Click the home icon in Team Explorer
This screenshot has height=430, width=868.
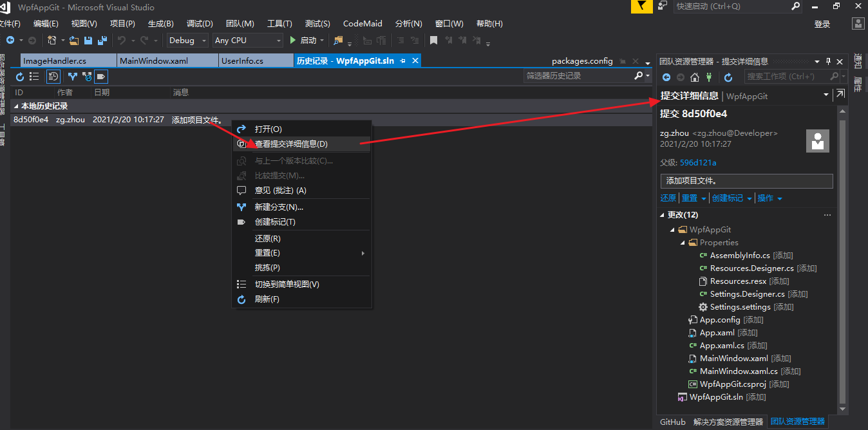695,77
